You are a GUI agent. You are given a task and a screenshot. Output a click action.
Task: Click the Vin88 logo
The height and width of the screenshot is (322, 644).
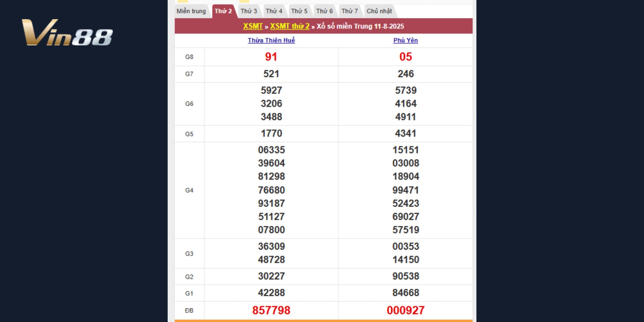click(67, 32)
